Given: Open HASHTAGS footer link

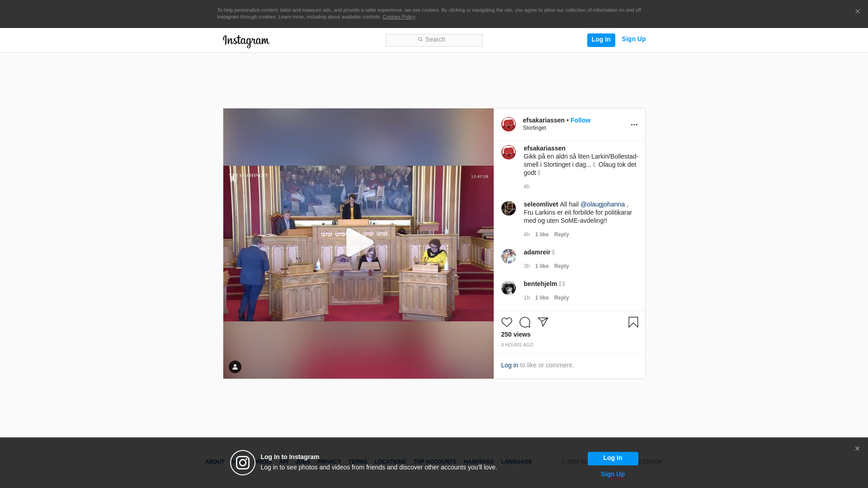Looking at the screenshot, I should pyautogui.click(x=479, y=462).
